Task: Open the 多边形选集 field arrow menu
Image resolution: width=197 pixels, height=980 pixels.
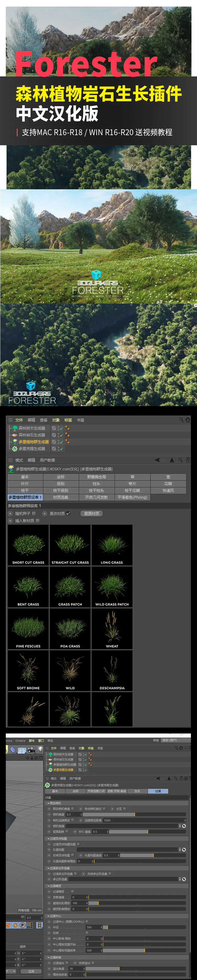Action: pos(180,879)
